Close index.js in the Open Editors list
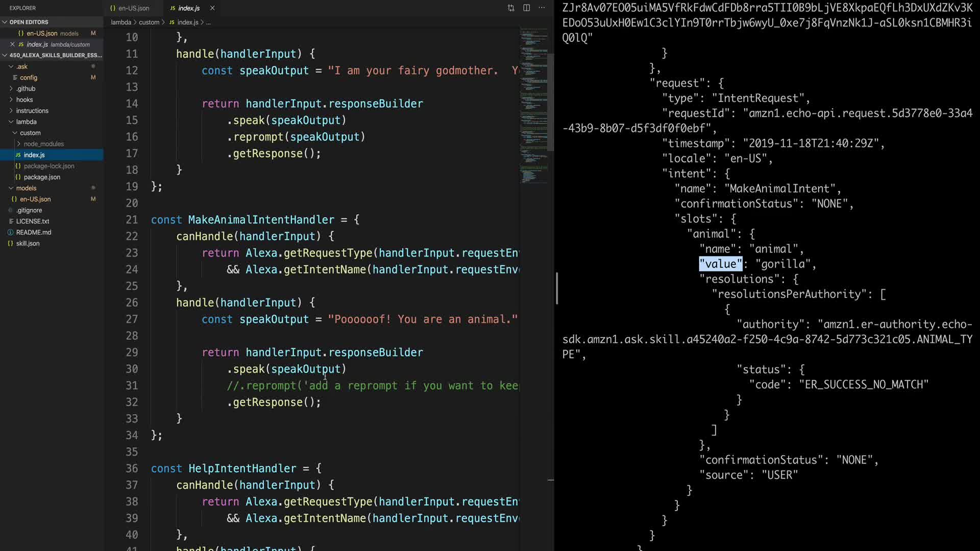The height and width of the screenshot is (551, 980). click(12, 44)
